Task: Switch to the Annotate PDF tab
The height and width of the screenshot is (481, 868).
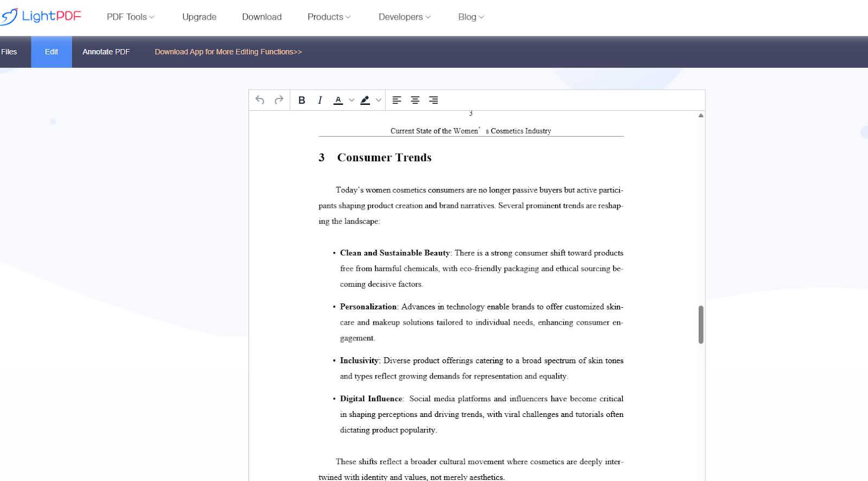Action: (x=106, y=52)
